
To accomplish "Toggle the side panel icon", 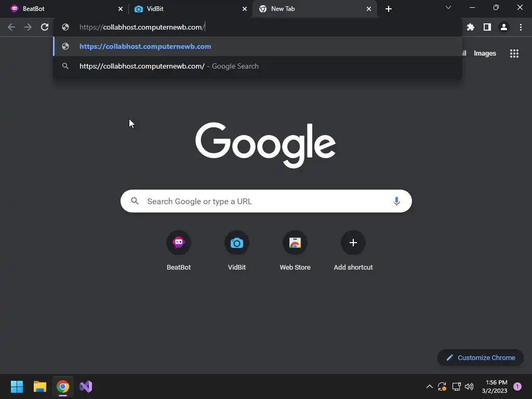I will click(487, 27).
